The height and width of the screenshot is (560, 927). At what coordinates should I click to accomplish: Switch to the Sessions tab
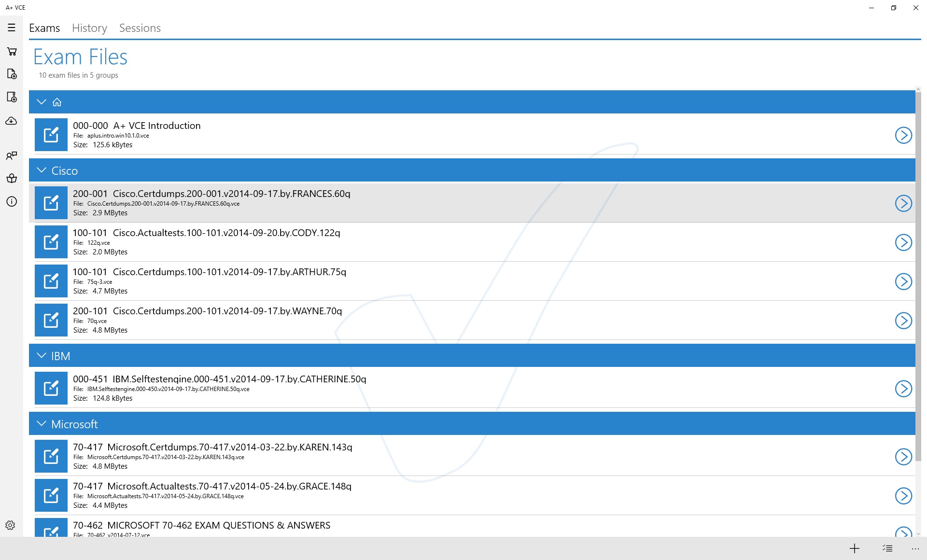tap(140, 28)
